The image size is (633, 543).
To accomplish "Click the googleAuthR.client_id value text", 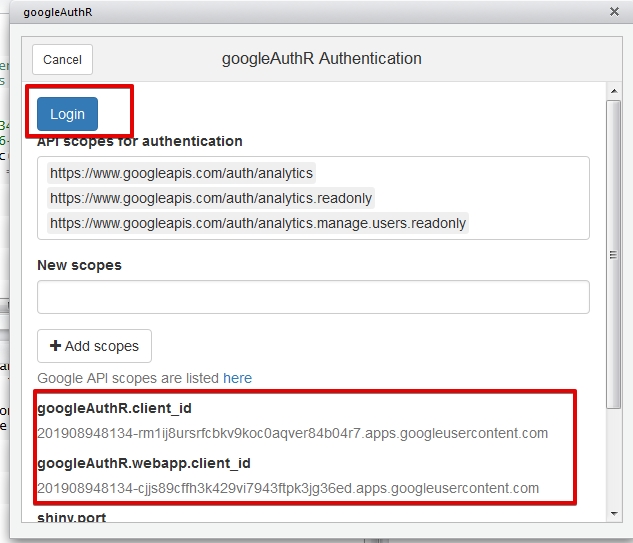I will coord(293,433).
